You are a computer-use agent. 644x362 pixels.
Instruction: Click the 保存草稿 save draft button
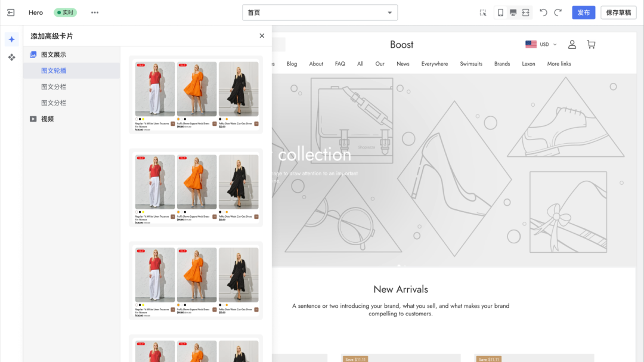(618, 13)
